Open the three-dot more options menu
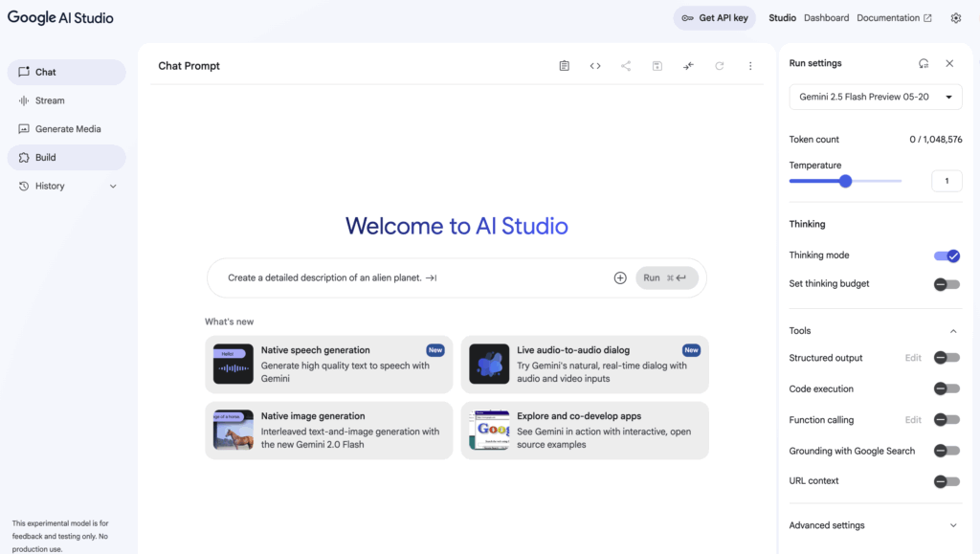The image size is (980, 554). point(750,66)
